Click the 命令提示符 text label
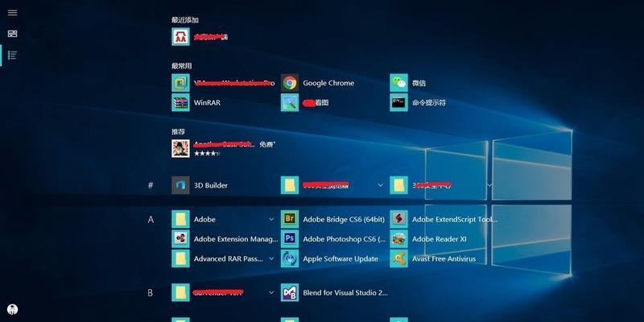This screenshot has height=322, width=644. pyautogui.click(x=429, y=103)
